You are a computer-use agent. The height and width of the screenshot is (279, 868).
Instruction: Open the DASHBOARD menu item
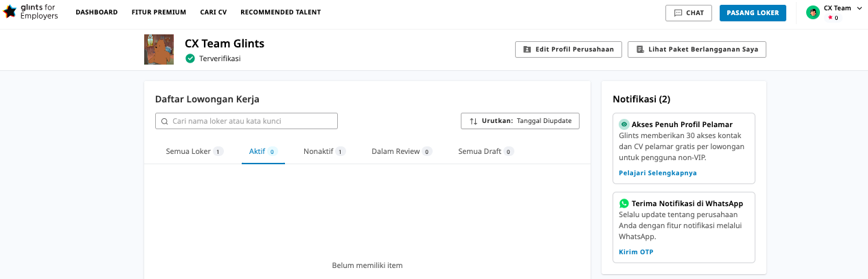[x=96, y=12]
